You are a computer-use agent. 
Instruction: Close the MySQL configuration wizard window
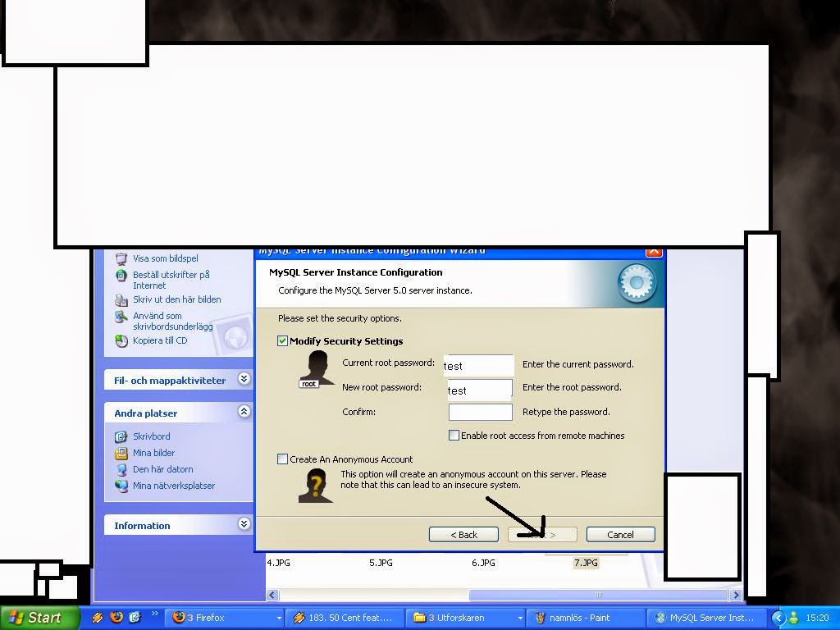click(x=654, y=251)
